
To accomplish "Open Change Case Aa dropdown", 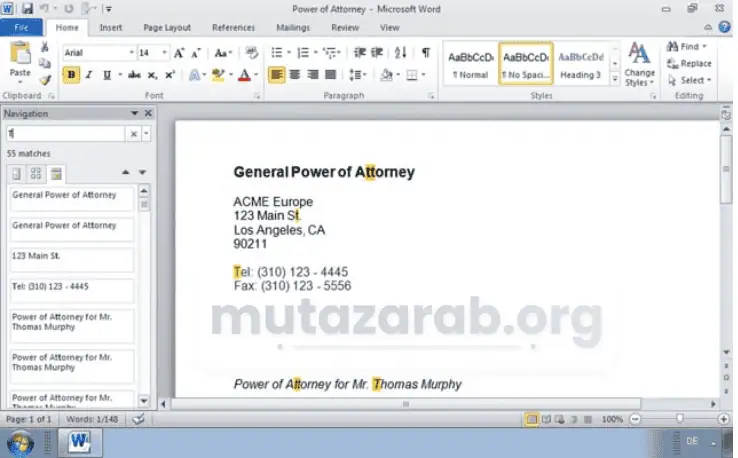I will [223, 53].
